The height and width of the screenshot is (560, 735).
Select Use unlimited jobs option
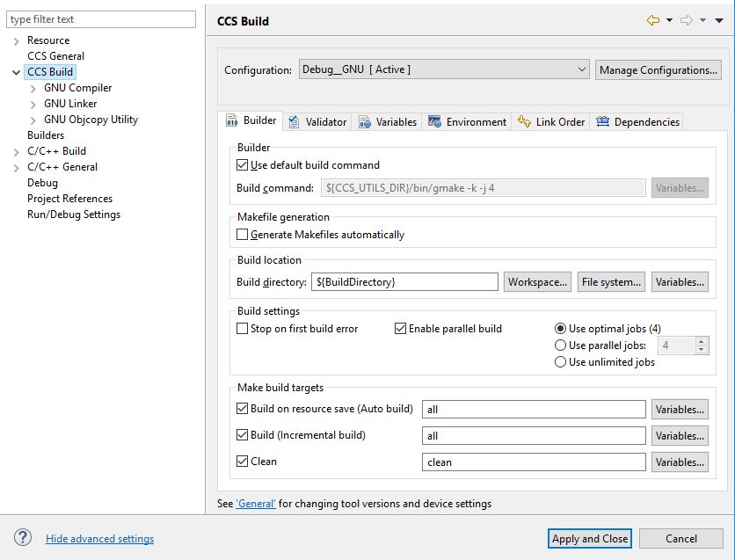tap(561, 362)
